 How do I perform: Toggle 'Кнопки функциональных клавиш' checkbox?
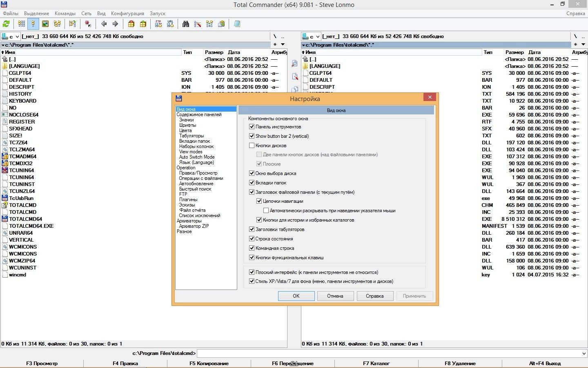(252, 258)
